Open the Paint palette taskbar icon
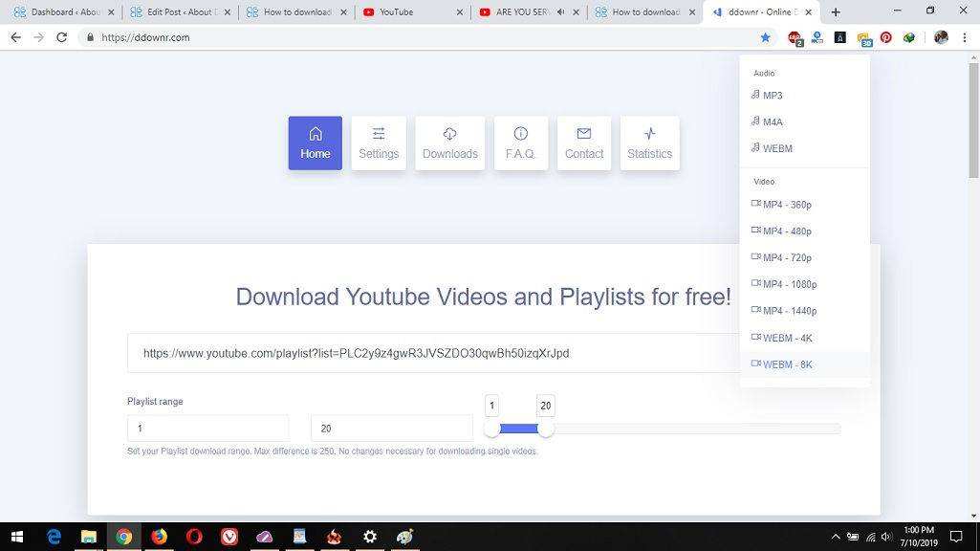Screen dimensions: 980x551 click(405, 537)
